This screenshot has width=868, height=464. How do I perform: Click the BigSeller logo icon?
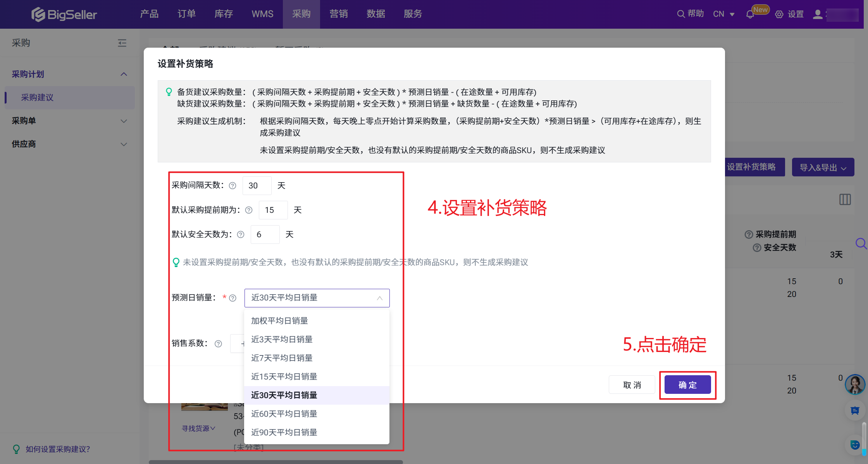(x=38, y=14)
